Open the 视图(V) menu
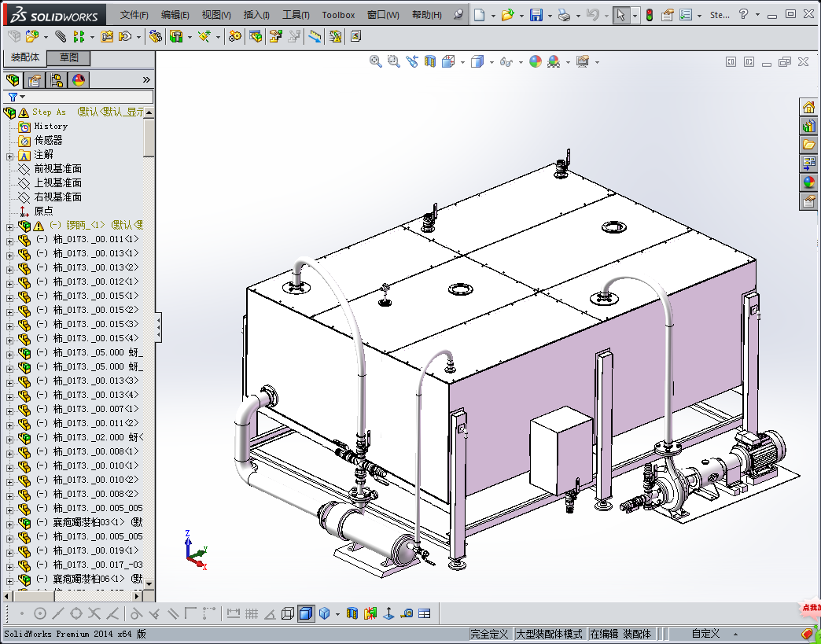 coord(216,15)
